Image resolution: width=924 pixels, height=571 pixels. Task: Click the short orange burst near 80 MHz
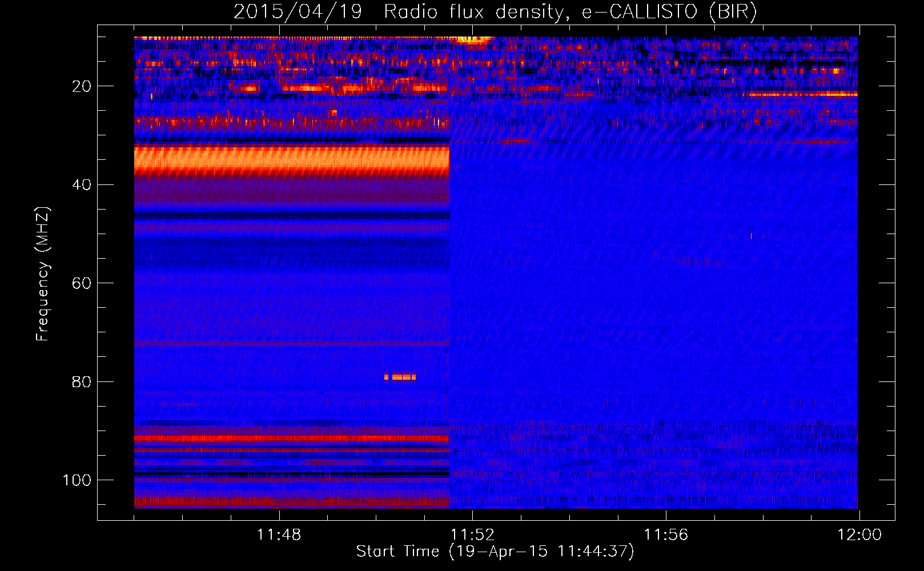click(x=400, y=377)
